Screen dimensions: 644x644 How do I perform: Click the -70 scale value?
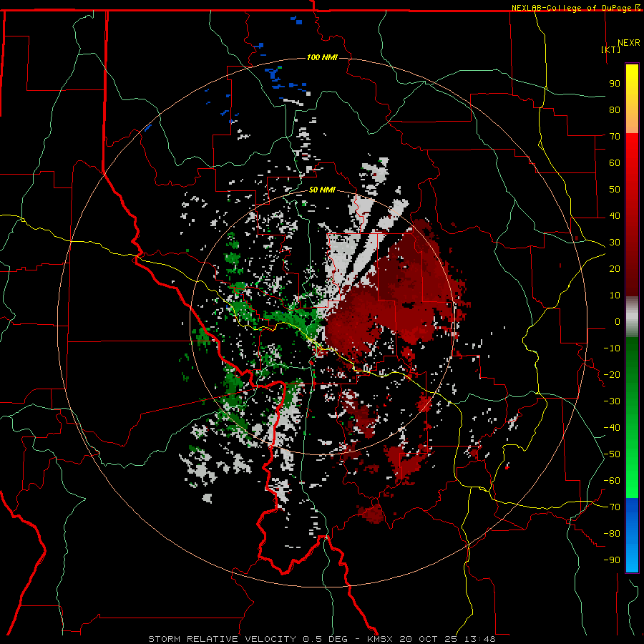pos(612,507)
